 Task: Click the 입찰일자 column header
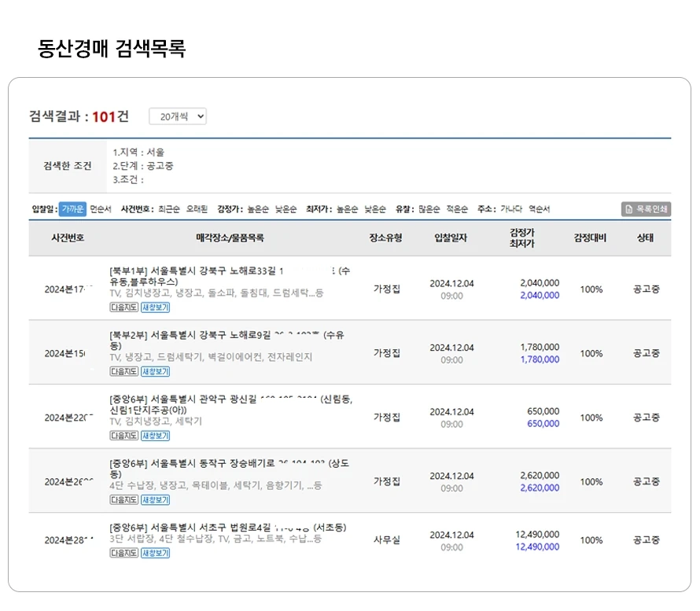(451, 237)
